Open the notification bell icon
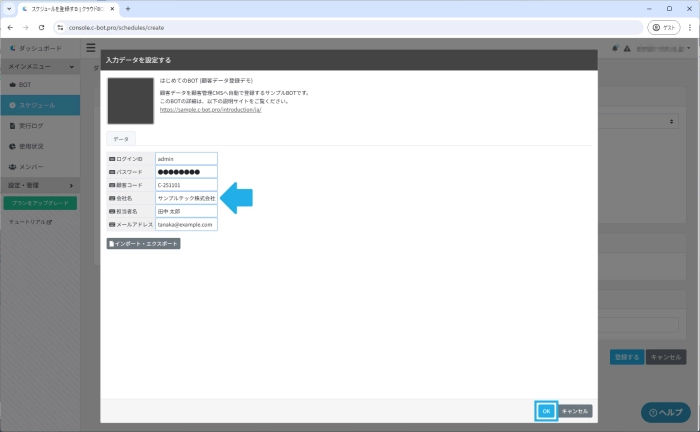This screenshot has width=700, height=432. pos(613,48)
